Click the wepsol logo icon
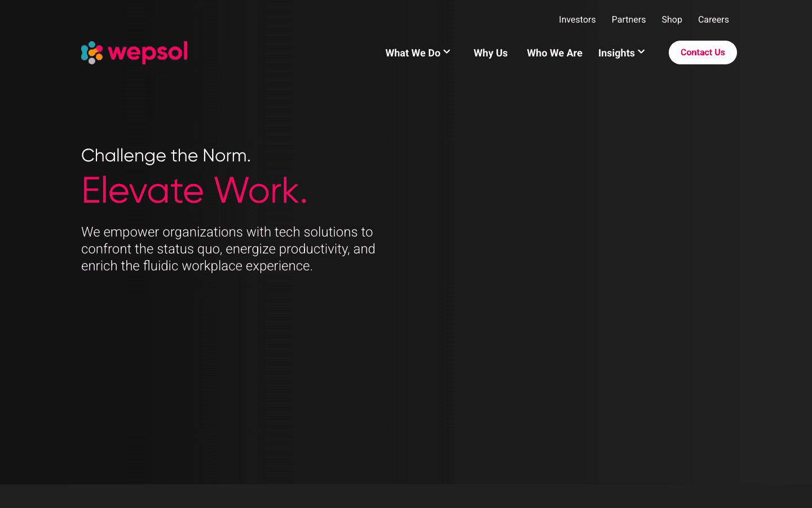 (92, 52)
